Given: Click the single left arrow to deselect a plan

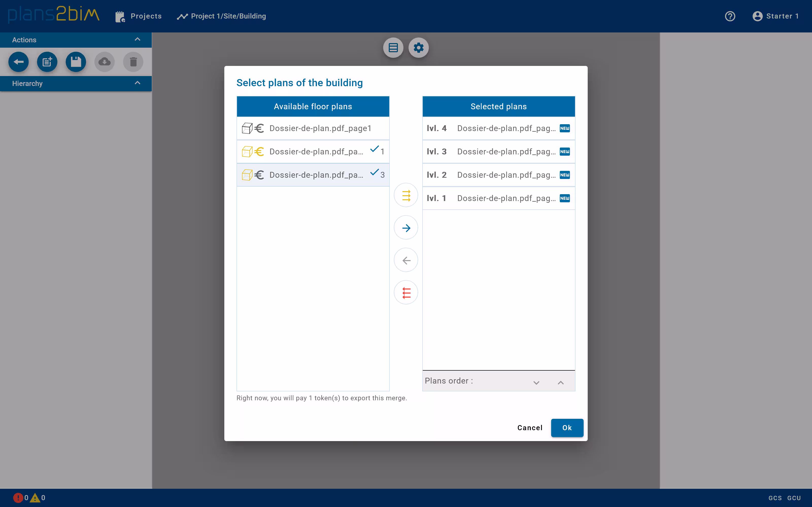Looking at the screenshot, I should click(x=406, y=260).
